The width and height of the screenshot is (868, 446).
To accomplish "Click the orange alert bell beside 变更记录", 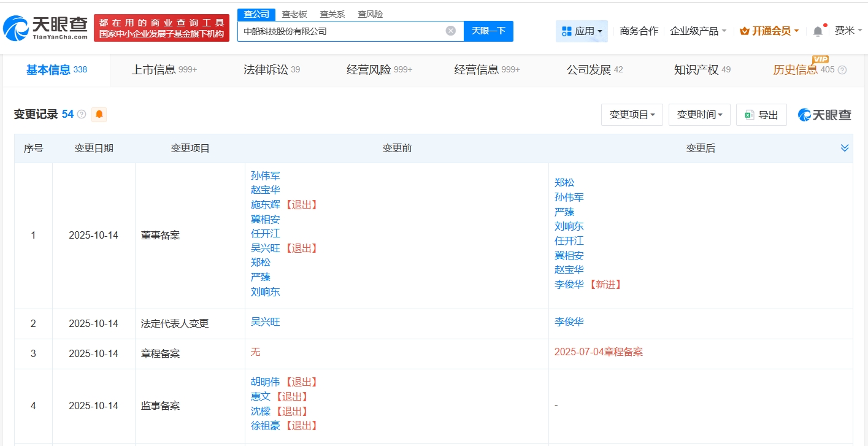I will [x=99, y=114].
